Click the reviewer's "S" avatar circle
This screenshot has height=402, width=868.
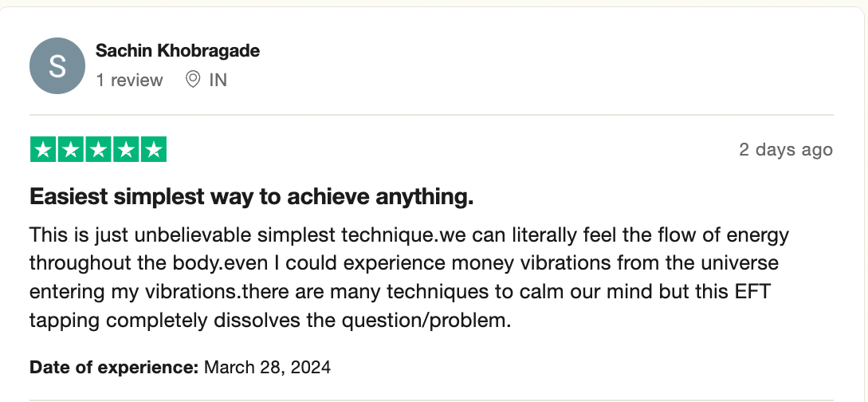pos(57,65)
